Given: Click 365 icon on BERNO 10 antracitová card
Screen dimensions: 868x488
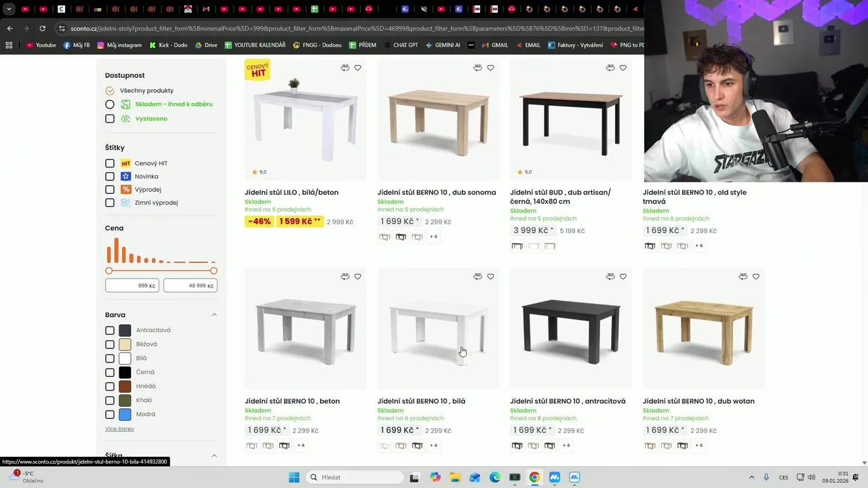Looking at the screenshot, I should [x=610, y=277].
